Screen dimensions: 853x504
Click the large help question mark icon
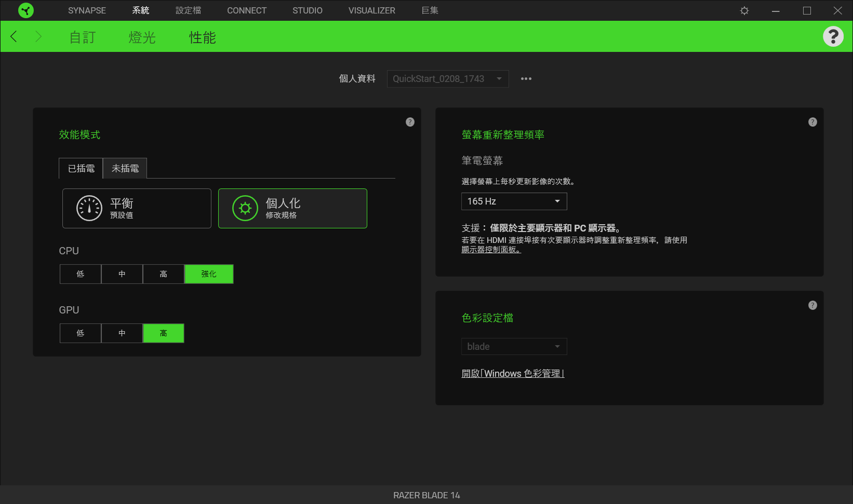(833, 36)
